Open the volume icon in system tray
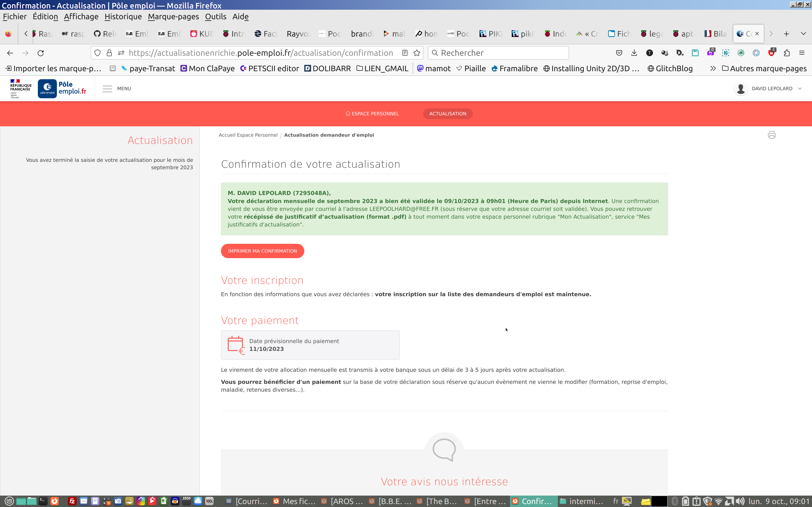Screen dimensions: 812x507 740,501
